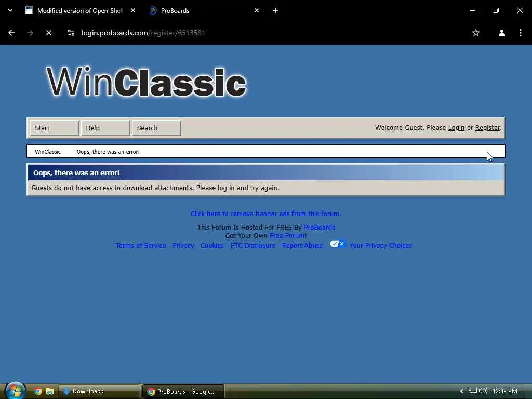Stop loading the page

pos(49,33)
